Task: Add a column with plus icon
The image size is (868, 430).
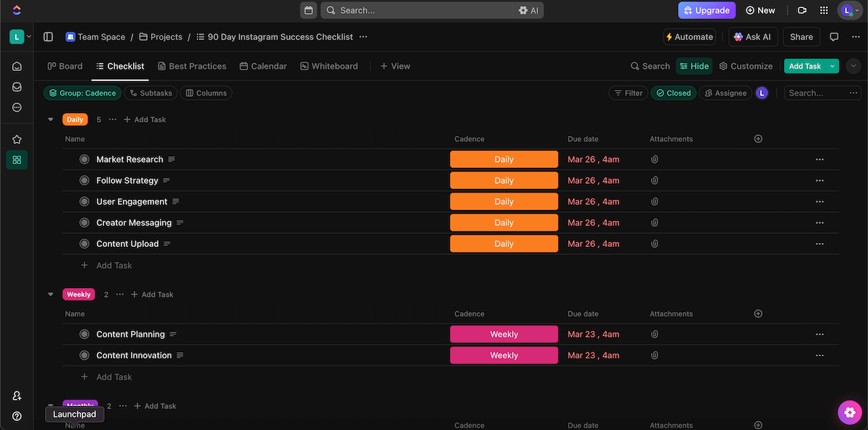Action: (758, 139)
